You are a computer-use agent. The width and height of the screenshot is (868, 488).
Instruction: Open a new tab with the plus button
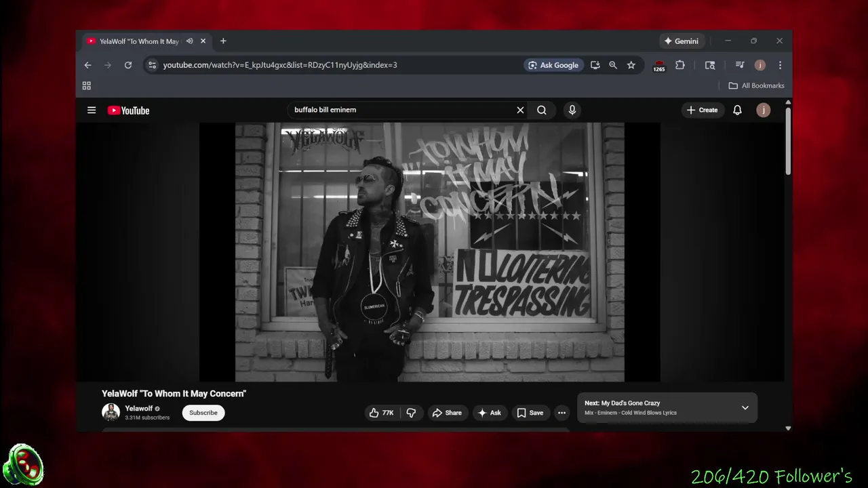point(223,41)
